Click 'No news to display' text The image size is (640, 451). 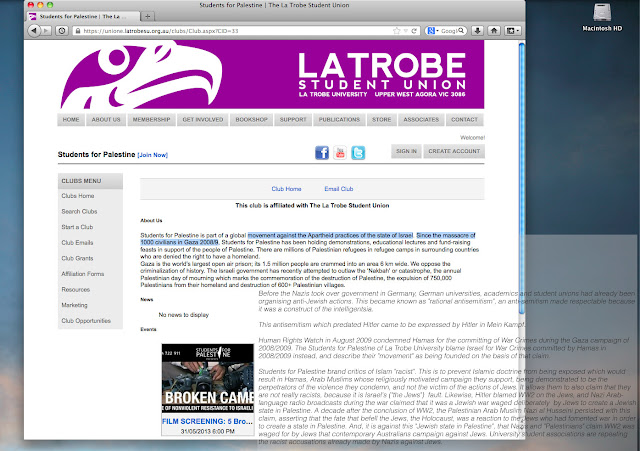click(184, 315)
